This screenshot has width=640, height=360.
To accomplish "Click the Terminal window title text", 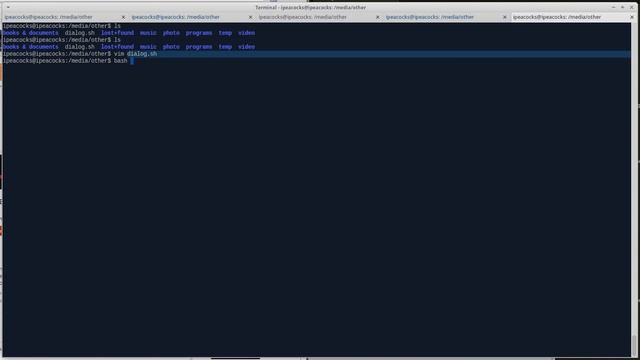I will [x=311, y=7].
